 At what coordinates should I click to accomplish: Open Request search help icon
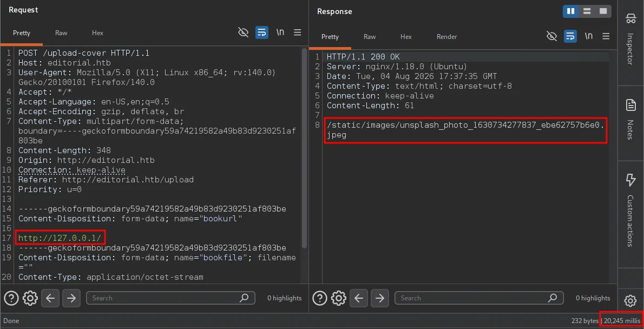[x=11, y=298]
